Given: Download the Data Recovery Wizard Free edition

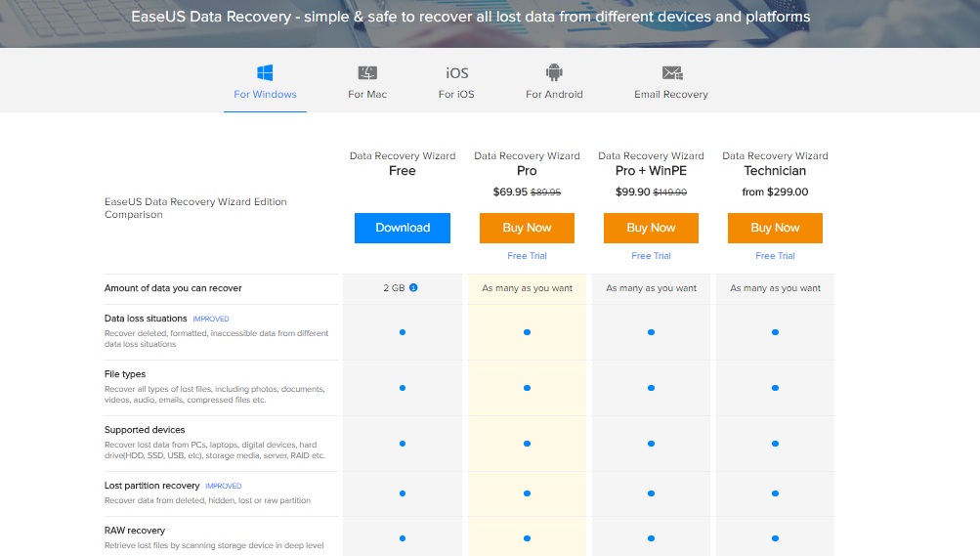Looking at the screenshot, I should click(403, 228).
